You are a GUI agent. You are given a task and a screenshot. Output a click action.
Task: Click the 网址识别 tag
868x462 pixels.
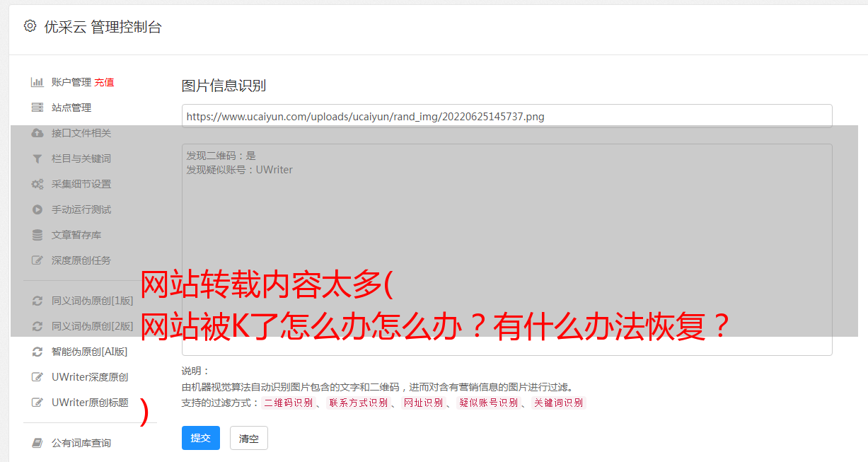click(x=423, y=403)
